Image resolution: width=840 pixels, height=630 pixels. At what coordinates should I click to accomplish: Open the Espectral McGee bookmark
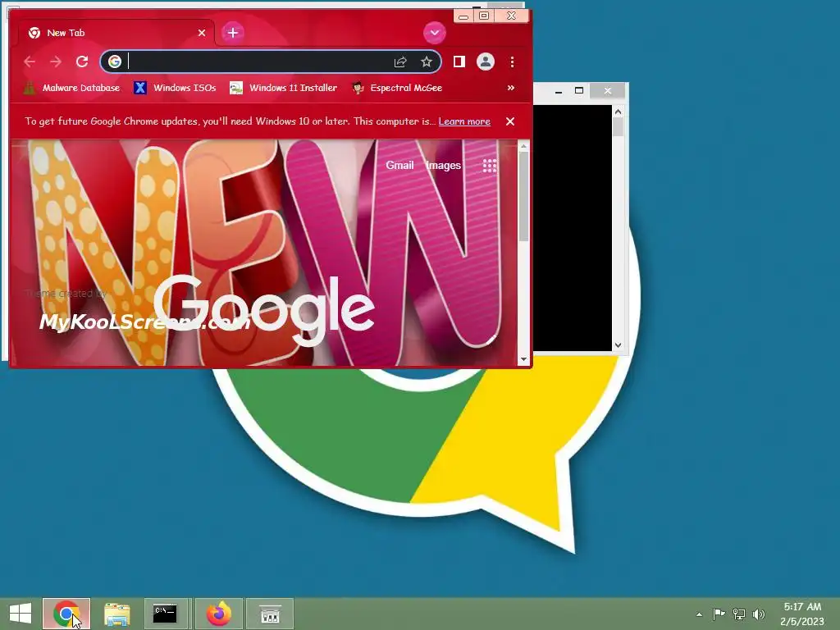[x=397, y=88]
